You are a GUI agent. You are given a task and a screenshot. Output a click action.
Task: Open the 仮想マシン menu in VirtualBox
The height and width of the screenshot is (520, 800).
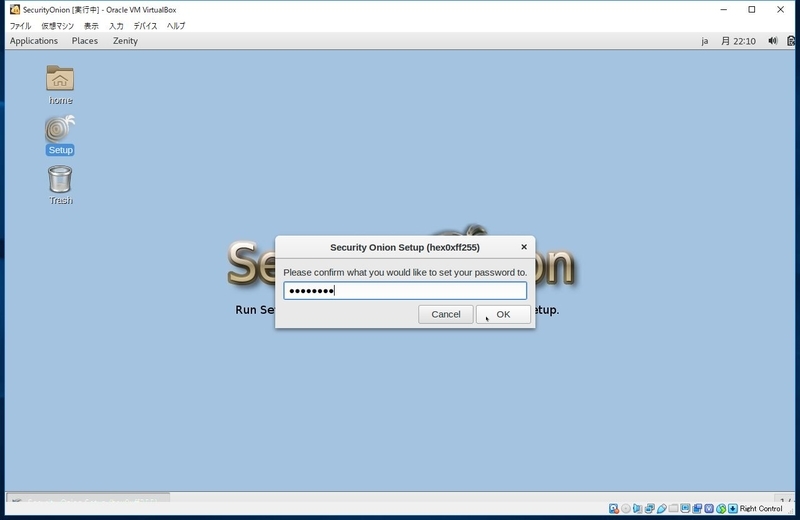[58, 26]
